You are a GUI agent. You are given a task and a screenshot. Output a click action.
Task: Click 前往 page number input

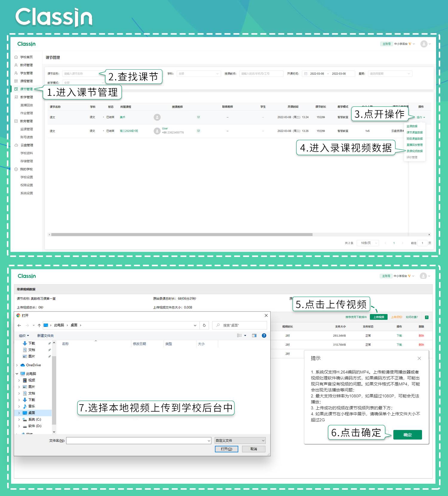(x=422, y=243)
